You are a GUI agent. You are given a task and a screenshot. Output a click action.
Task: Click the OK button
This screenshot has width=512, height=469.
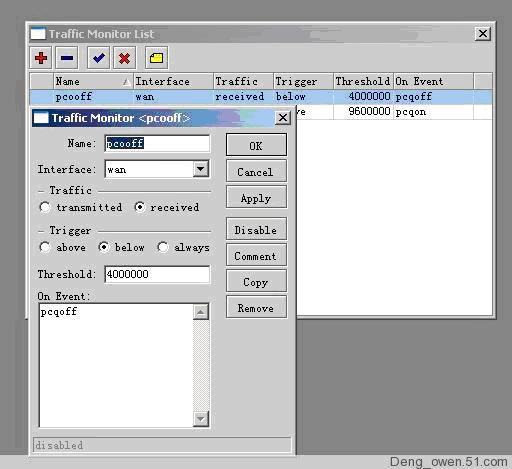(x=256, y=145)
